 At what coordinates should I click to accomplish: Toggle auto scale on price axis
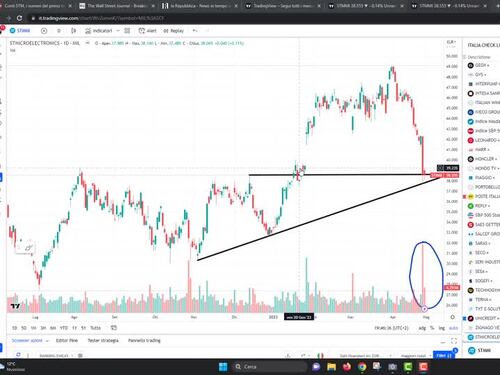tap(453, 328)
